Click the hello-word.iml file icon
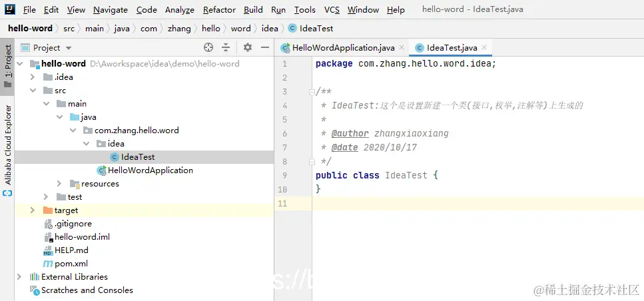Screen dimensions: 644x301 pyautogui.click(x=49, y=237)
